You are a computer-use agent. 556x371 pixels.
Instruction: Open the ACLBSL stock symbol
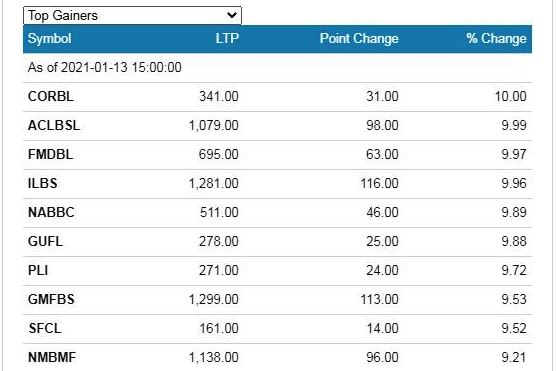(x=54, y=126)
